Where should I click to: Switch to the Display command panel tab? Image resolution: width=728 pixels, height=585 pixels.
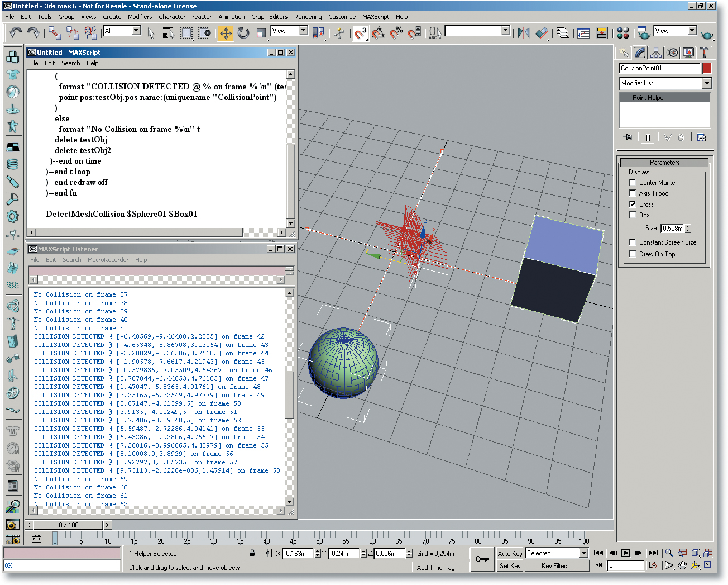[688, 53]
